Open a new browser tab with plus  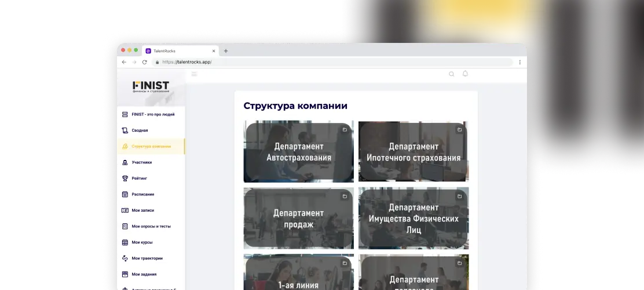(225, 51)
